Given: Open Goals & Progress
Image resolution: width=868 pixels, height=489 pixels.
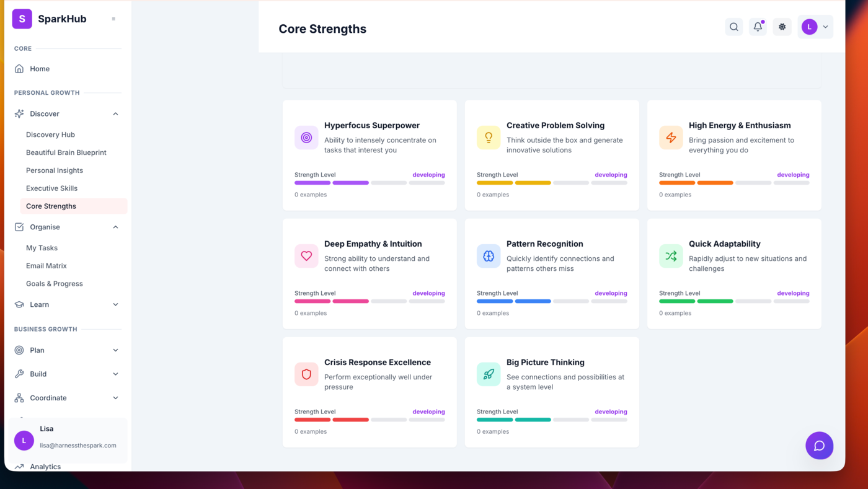Looking at the screenshot, I should (x=55, y=284).
